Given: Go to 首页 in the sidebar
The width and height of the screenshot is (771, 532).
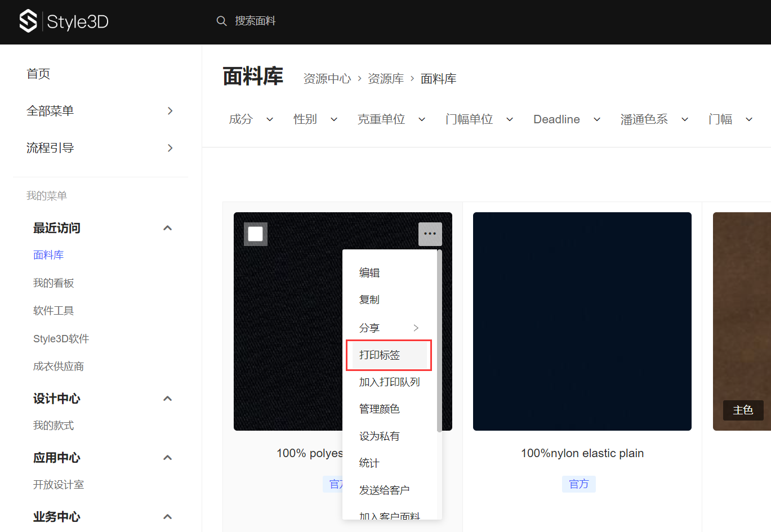Looking at the screenshot, I should tap(38, 74).
